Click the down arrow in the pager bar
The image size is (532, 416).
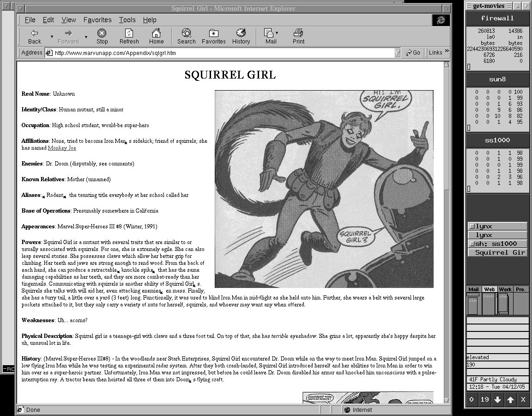pos(497,400)
